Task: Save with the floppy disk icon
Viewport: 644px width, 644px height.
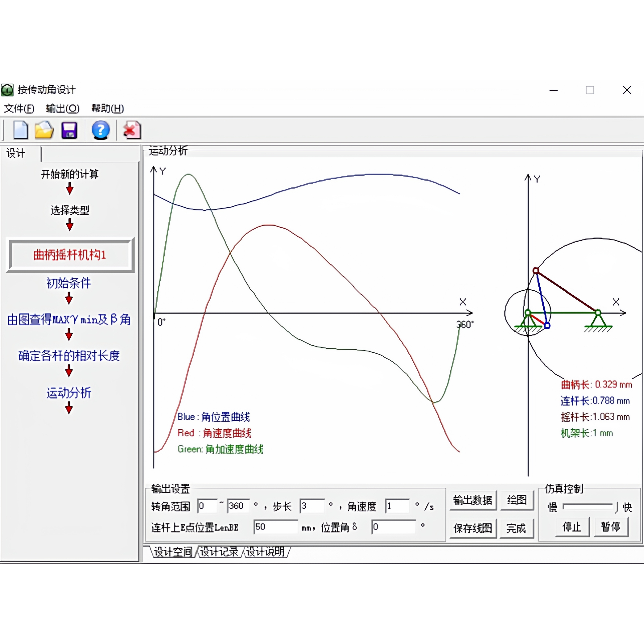Action: (x=69, y=130)
